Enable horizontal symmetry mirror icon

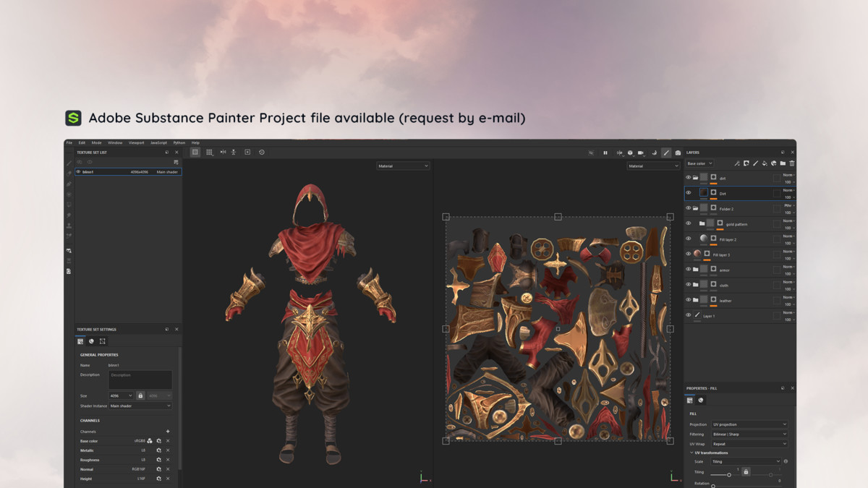coord(223,152)
